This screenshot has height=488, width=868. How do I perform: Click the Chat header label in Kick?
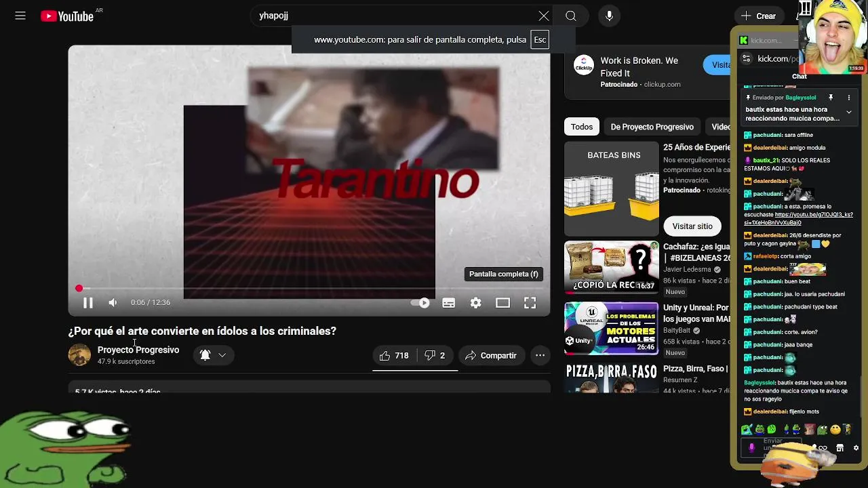800,77
